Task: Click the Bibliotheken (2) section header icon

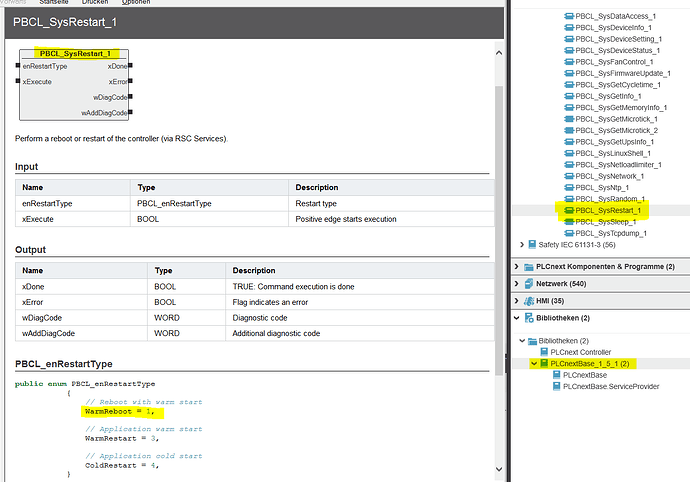Action: pyautogui.click(x=529, y=318)
